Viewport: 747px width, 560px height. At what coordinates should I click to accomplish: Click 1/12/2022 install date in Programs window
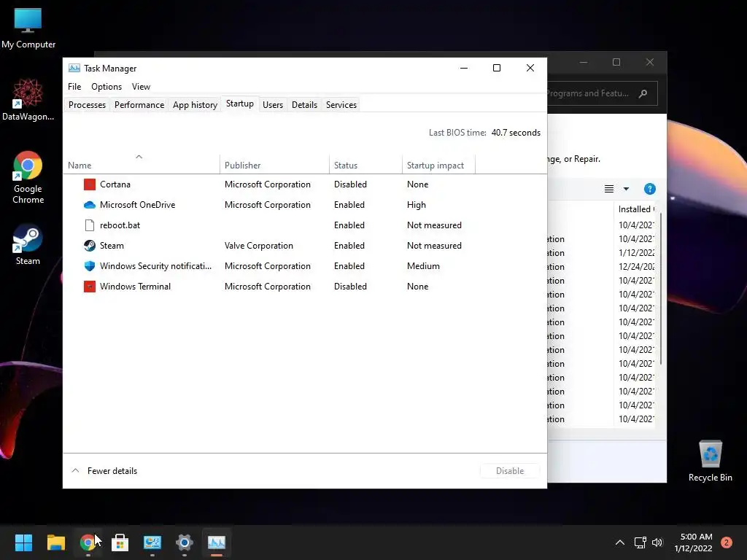coord(636,253)
